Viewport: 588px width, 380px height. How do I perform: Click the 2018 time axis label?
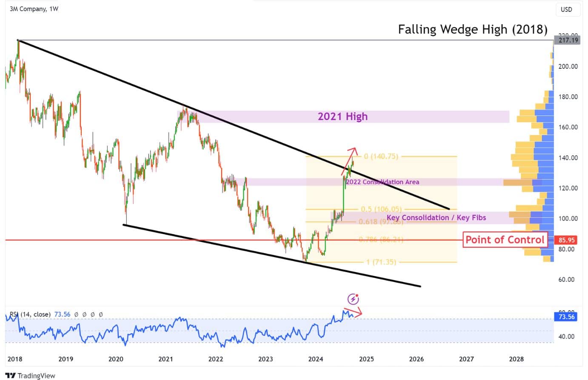coord(15,359)
